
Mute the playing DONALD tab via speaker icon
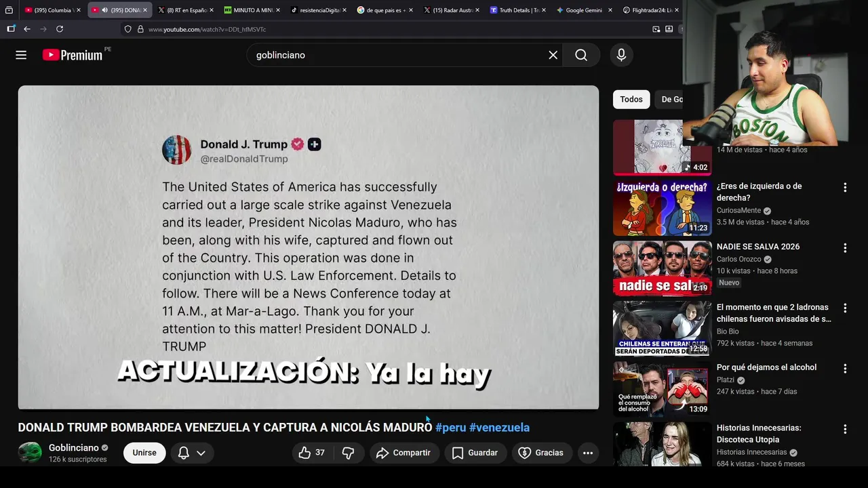point(104,10)
